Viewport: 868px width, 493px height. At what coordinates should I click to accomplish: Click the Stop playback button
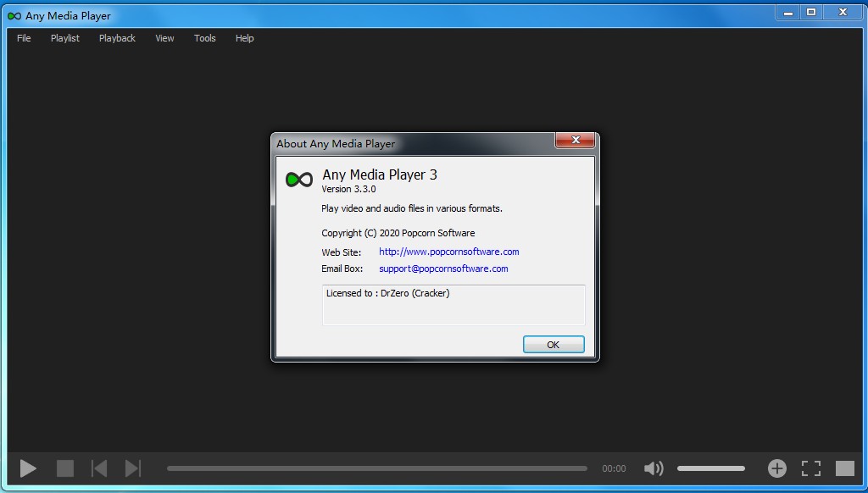click(65, 468)
